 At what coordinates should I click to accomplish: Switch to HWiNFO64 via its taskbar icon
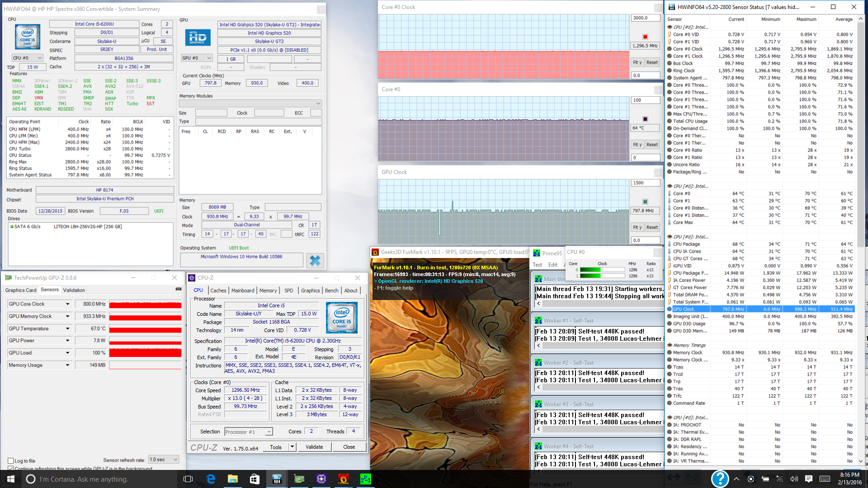tap(277, 479)
